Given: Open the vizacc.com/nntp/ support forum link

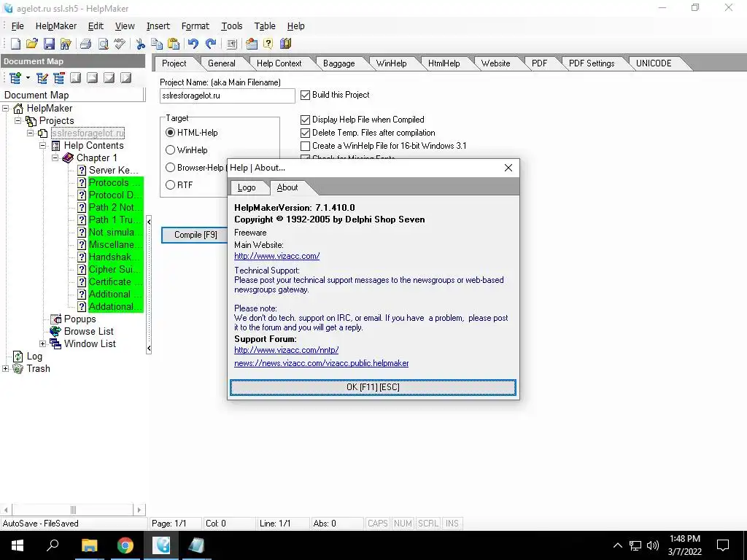Looking at the screenshot, I should [286, 350].
